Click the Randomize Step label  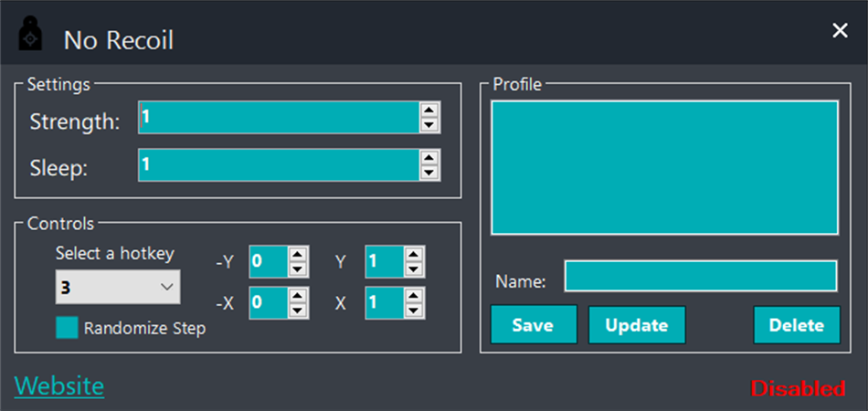[x=145, y=329]
